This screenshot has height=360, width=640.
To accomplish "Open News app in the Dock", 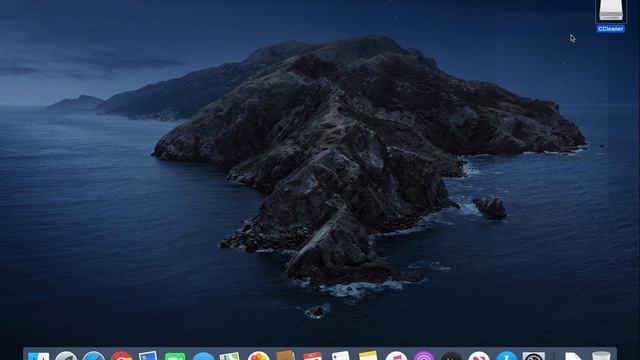I will point(479,356).
